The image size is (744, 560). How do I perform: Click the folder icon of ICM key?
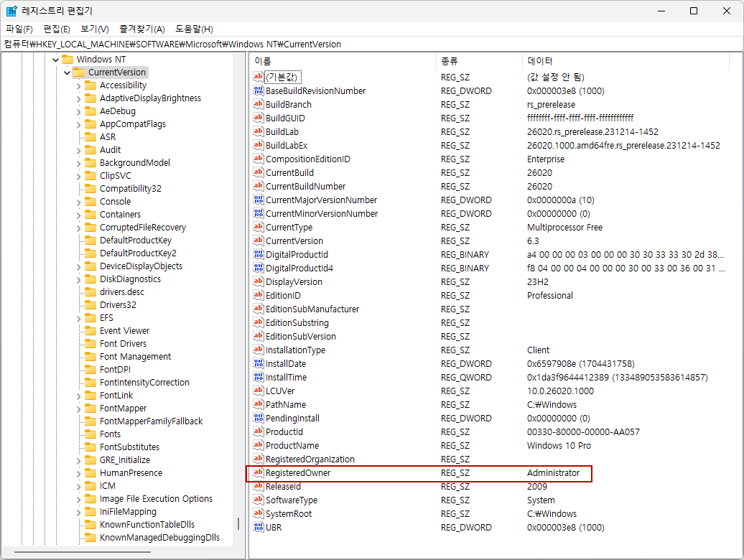click(x=90, y=485)
